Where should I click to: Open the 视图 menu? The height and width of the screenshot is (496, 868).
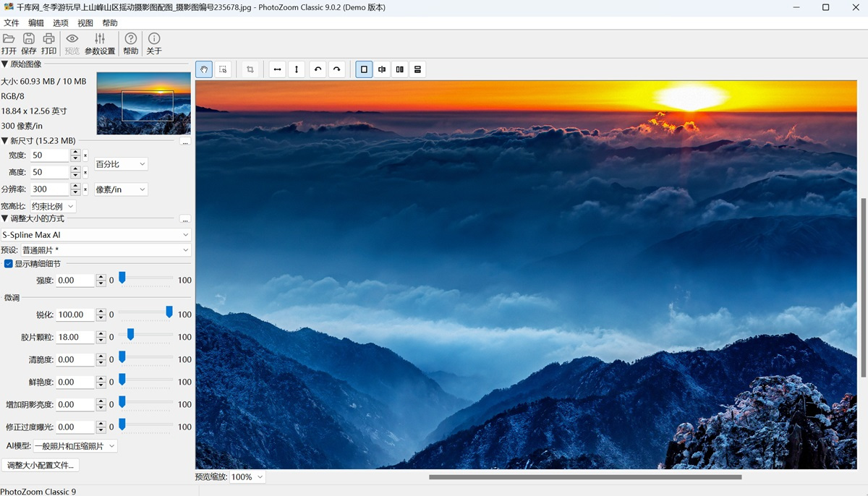click(x=85, y=23)
